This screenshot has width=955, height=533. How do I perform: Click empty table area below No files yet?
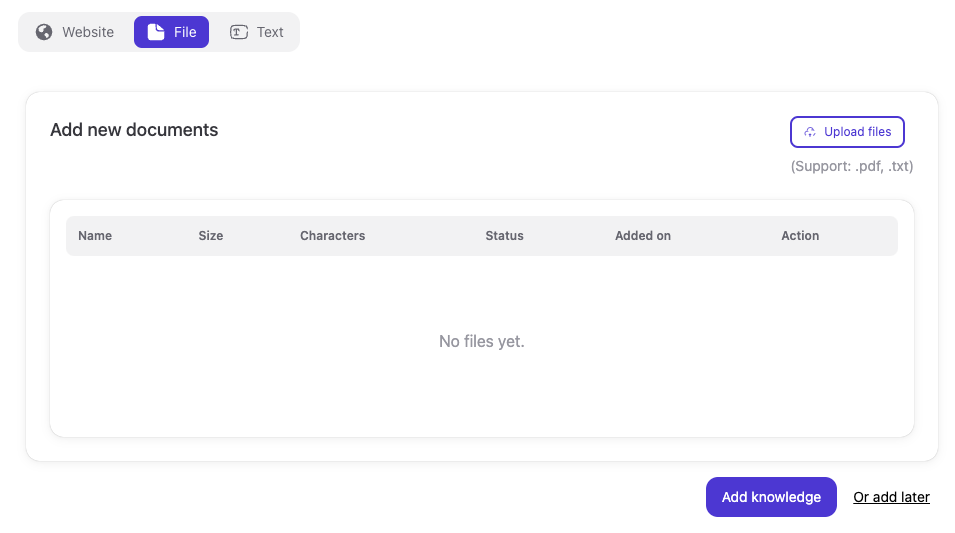point(481,400)
